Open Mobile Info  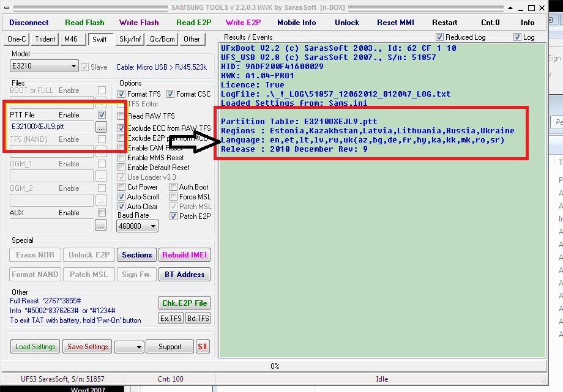point(297,22)
